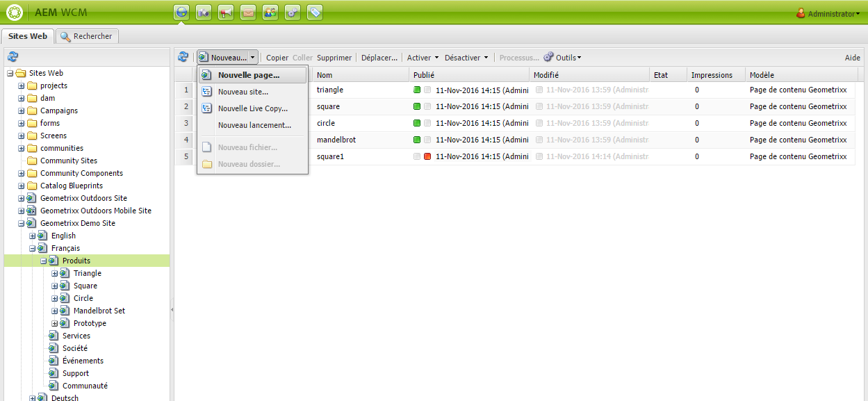868x401 pixels.
Task: Click the Aide help link
Action: tap(852, 58)
